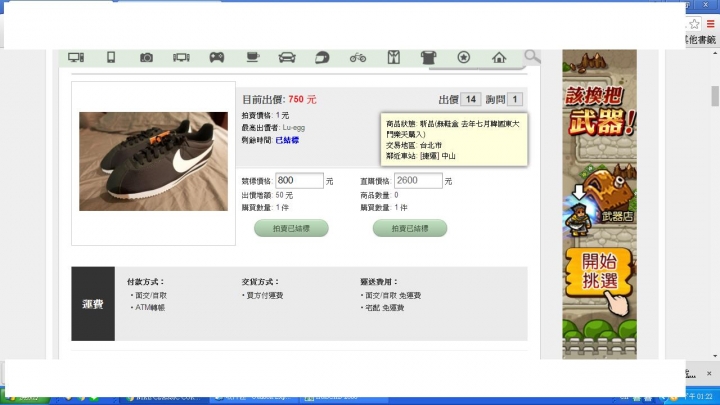Screen dimensions: 720x405
Task: Click the 買方付運費 delivery text
Action: pyautogui.click(x=264, y=295)
